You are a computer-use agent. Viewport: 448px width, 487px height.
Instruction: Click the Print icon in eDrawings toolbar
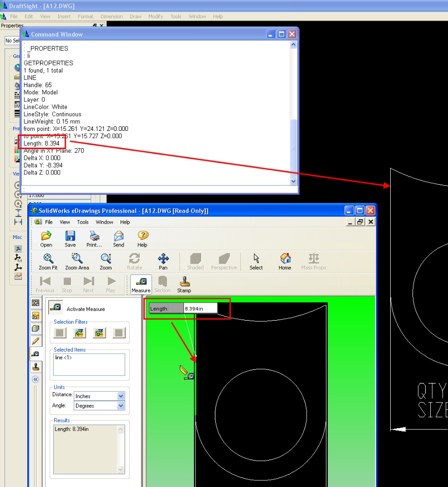[94, 239]
